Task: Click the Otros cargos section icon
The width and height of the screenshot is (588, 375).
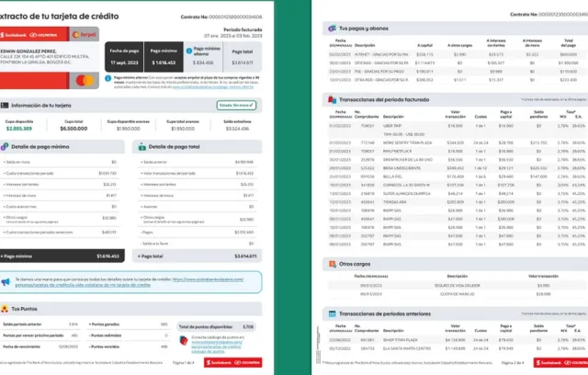Action: (x=333, y=264)
